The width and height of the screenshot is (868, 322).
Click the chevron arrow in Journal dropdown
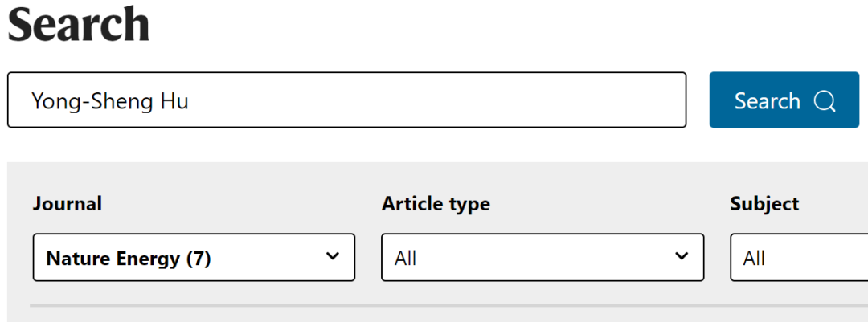332,256
